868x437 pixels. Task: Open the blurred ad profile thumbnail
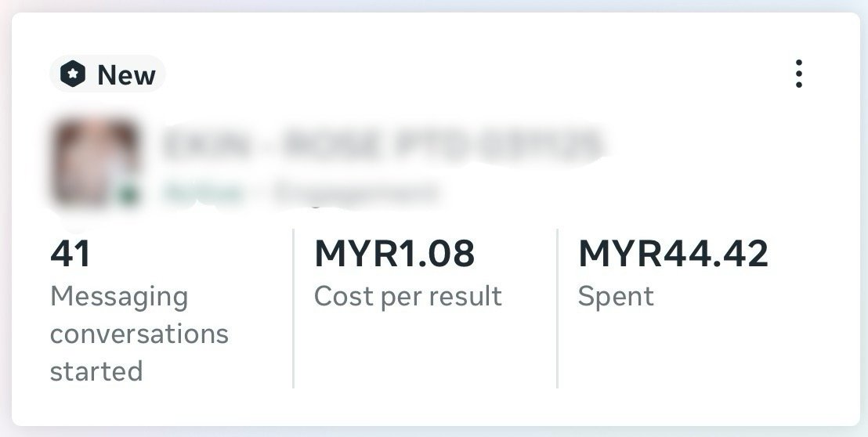94,163
